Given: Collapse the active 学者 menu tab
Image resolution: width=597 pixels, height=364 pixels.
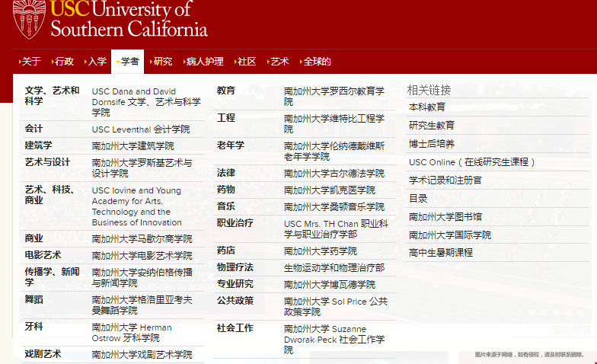Looking at the screenshot, I should coord(128,61).
